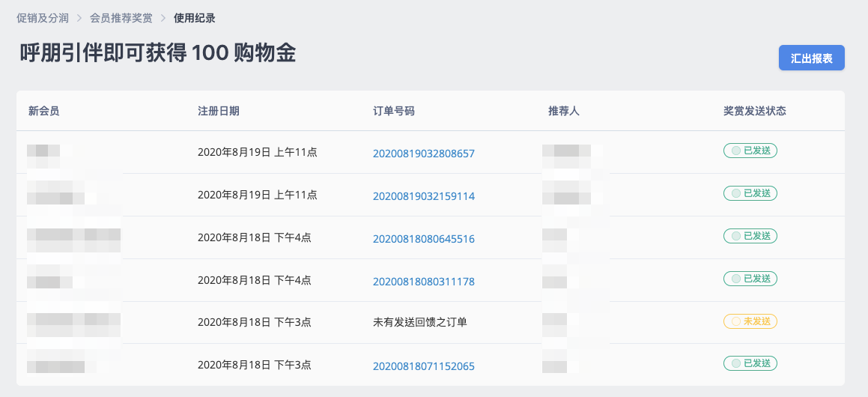The height and width of the screenshot is (397, 868).
Task: Click the 已发送 badge in the first row
Action: [750, 151]
